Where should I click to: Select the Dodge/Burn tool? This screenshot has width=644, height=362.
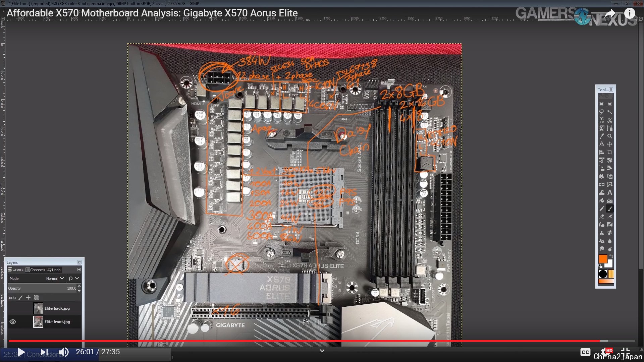610,249
